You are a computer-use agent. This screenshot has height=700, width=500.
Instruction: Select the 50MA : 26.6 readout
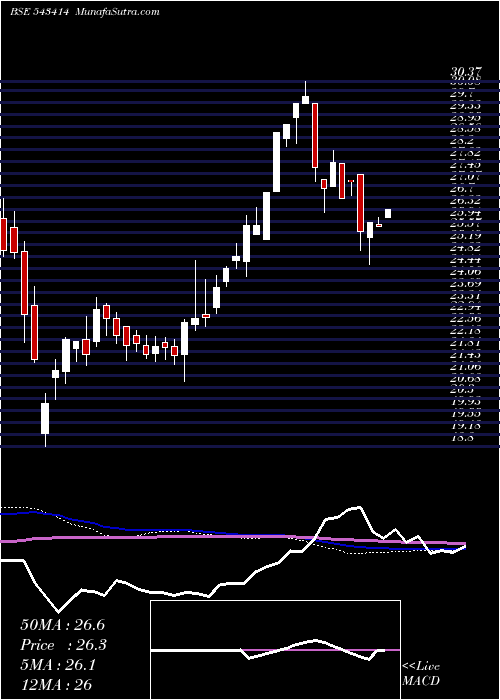62,624
